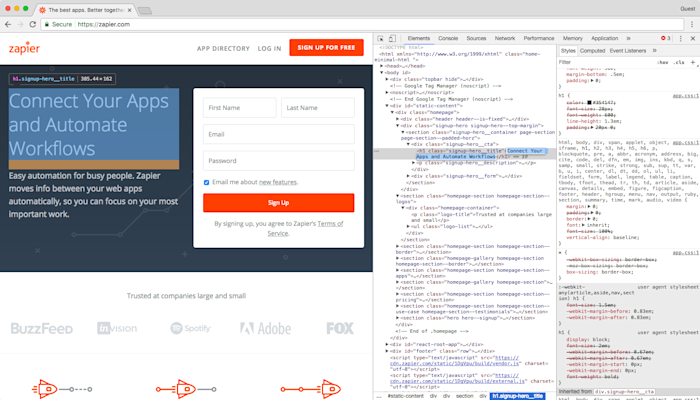Toggle the device toolbar icon in DevTools
This screenshot has height=400, width=700.
[392, 39]
